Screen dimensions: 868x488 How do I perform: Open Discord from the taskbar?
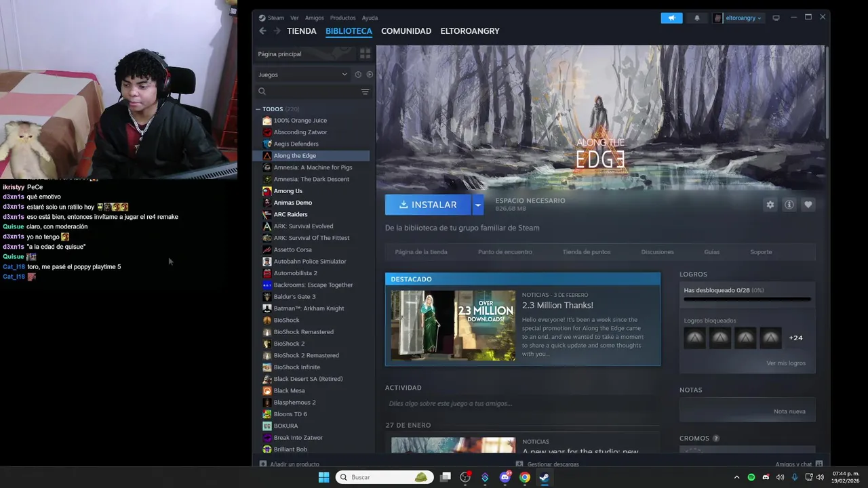click(x=505, y=477)
